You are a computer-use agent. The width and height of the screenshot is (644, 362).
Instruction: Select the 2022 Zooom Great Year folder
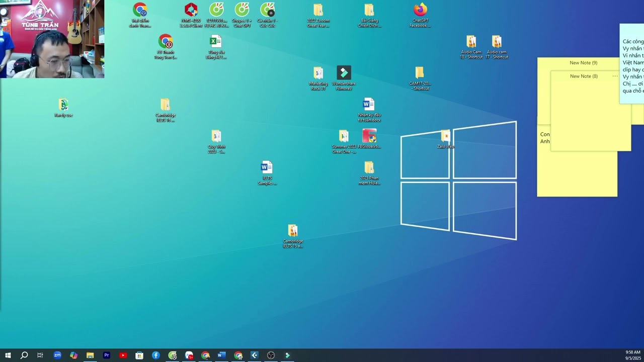coord(318,15)
